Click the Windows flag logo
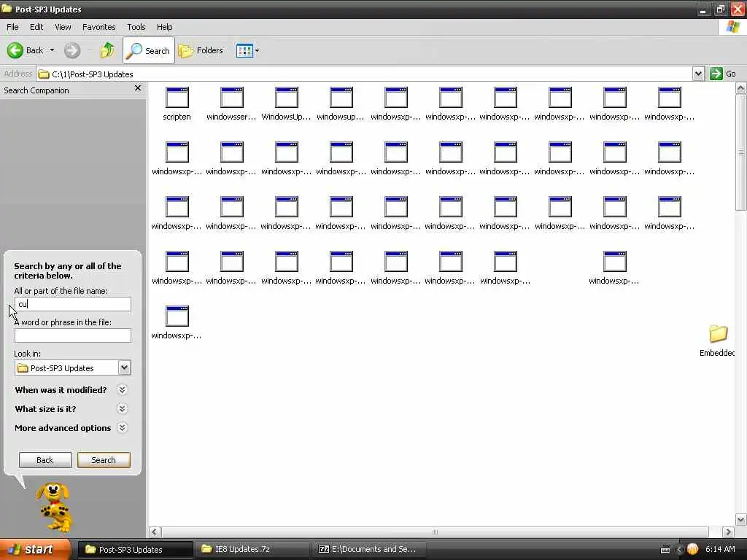Screen dimensions: 747x560 click(732, 27)
